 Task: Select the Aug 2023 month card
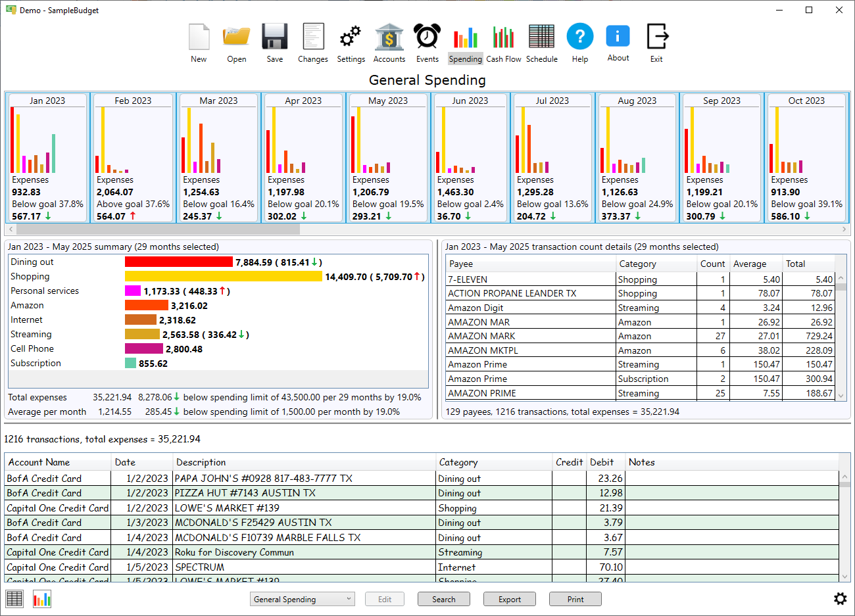pos(637,158)
